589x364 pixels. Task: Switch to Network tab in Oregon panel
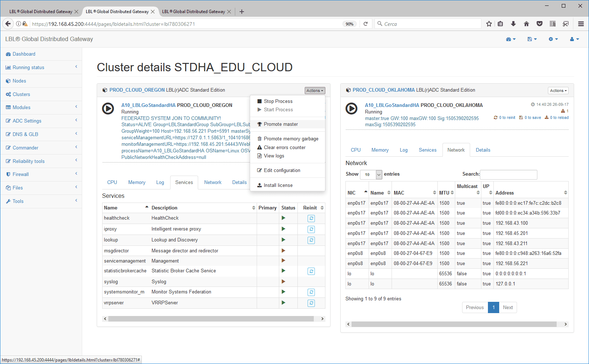click(x=213, y=182)
